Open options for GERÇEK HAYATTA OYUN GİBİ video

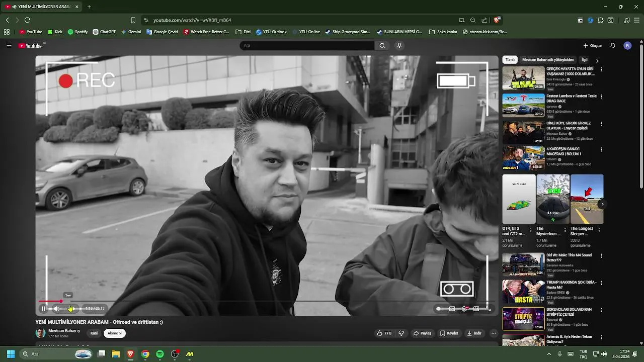601,69
